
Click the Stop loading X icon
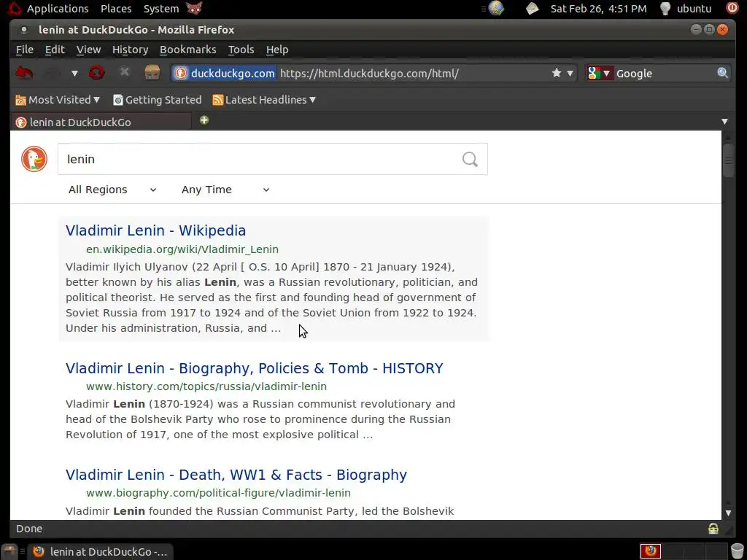[x=124, y=72]
